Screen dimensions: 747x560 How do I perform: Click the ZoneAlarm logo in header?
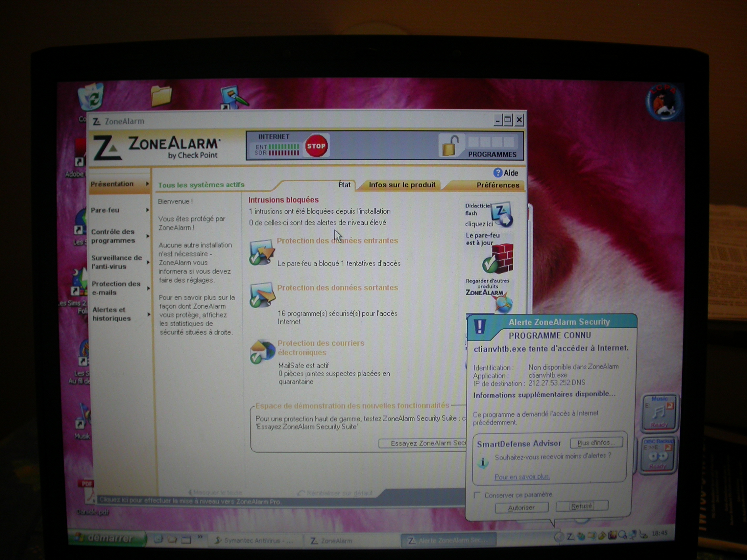[x=157, y=147]
